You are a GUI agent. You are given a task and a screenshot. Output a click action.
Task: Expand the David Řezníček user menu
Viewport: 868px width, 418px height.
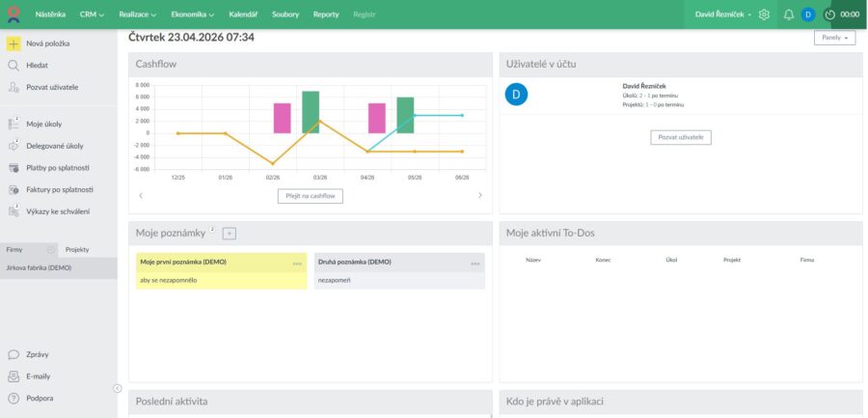[723, 15]
